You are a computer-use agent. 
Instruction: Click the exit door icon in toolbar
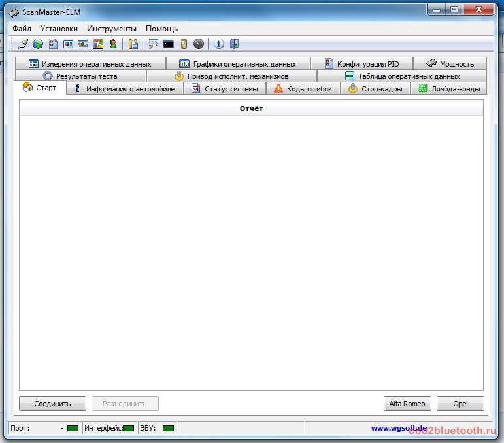[x=234, y=44]
